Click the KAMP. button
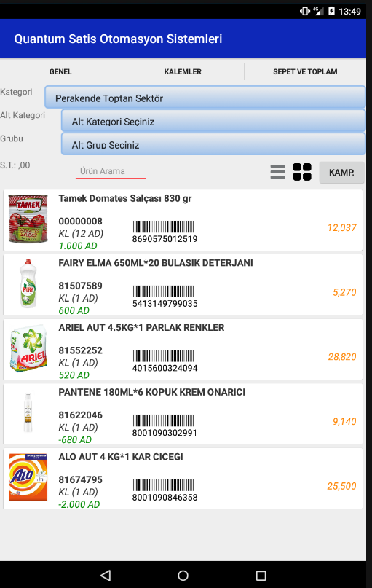372x588 pixels. click(x=341, y=173)
